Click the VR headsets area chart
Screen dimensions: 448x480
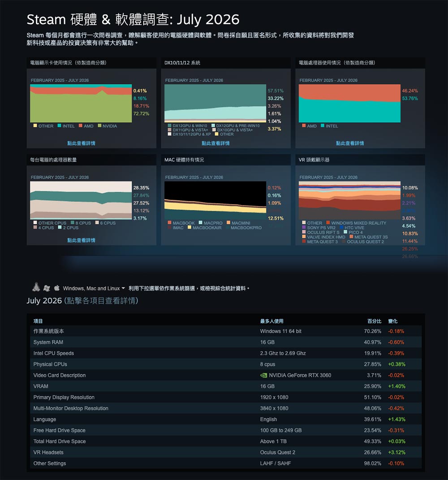pos(350,200)
